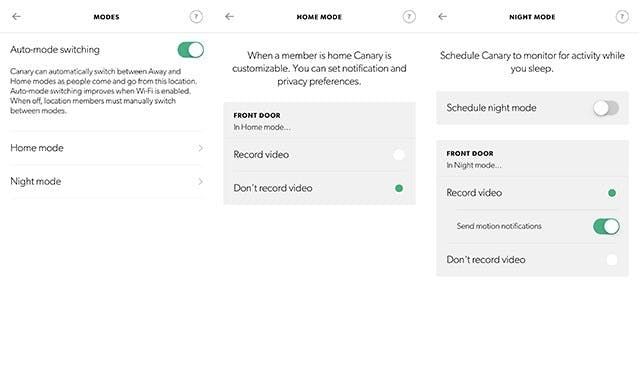This screenshot has width=640, height=379.
Task: Click 'When a member is home' description
Action: 319,68
